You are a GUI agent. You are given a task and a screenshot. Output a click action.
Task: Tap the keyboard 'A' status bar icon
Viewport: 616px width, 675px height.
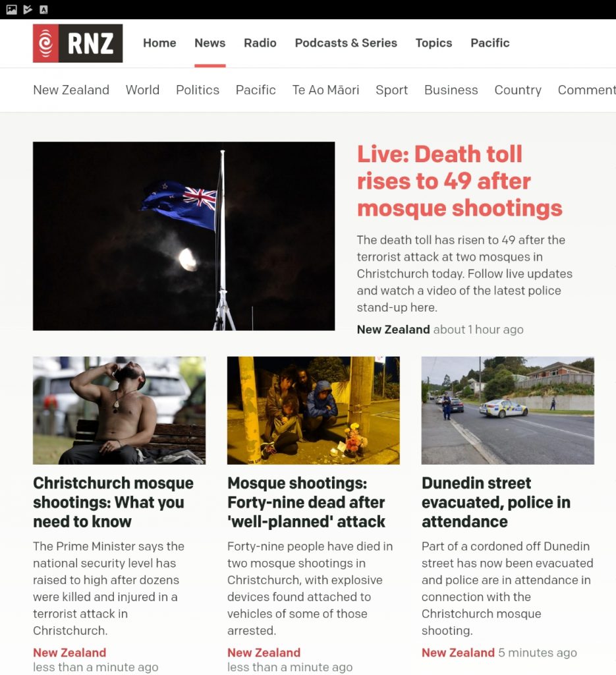[x=43, y=9]
